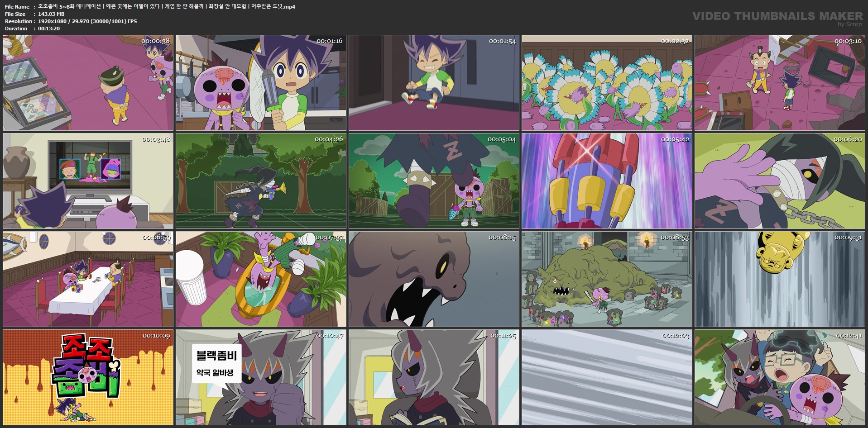The height and width of the screenshot is (428, 868).
Task: Select the forest thumbnail at 00:04:26
Action: (x=261, y=181)
